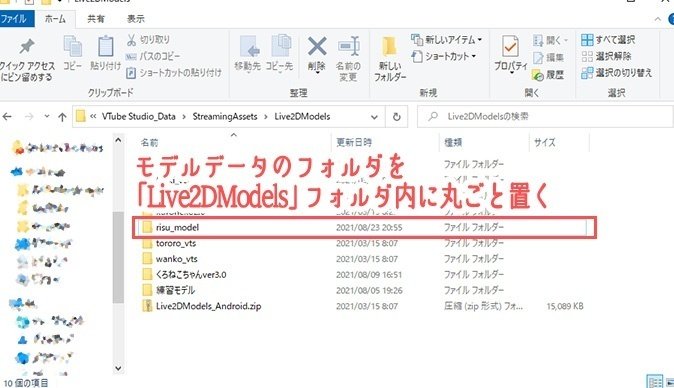Open the Open (開く) dropdown

tap(551, 40)
